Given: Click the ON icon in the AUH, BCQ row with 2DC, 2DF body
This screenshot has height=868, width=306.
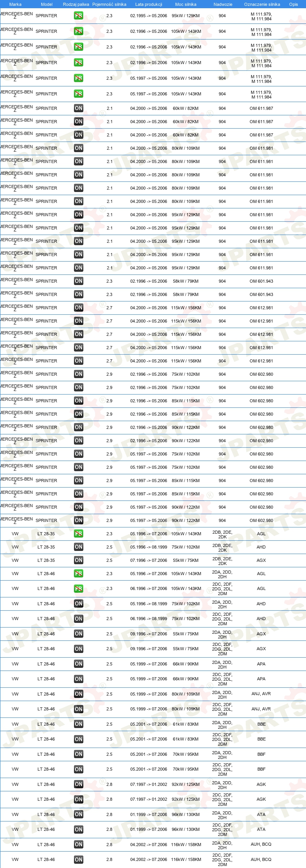Looking at the screenshot, I should (x=78, y=859).
